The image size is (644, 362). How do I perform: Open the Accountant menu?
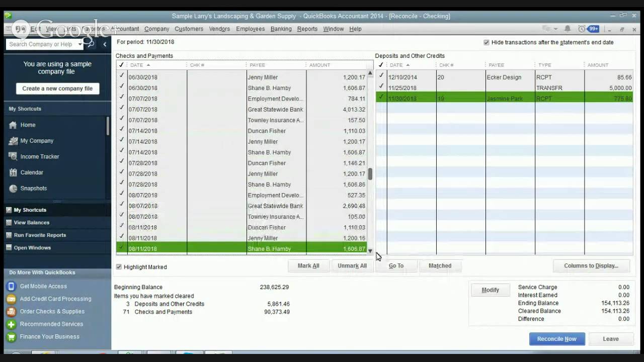pyautogui.click(x=125, y=29)
